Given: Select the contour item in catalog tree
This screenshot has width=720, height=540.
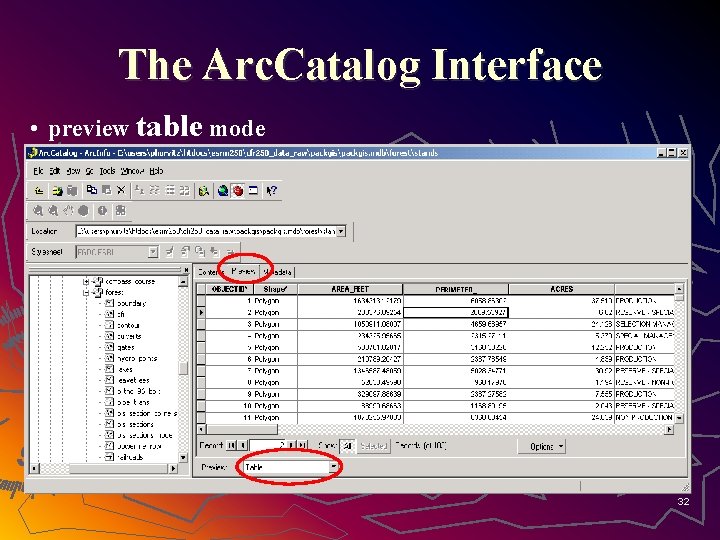Looking at the screenshot, I should pos(129,325).
